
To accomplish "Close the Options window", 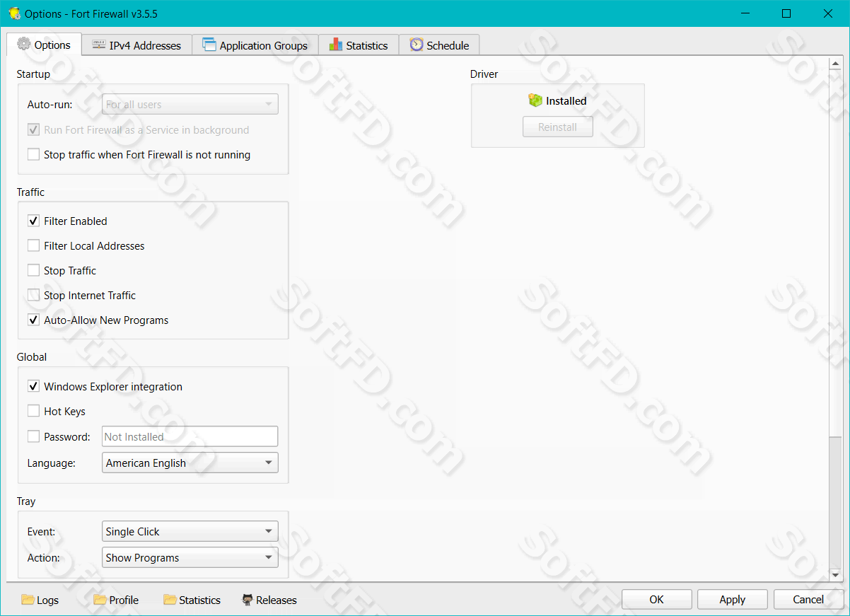I will 828,13.
